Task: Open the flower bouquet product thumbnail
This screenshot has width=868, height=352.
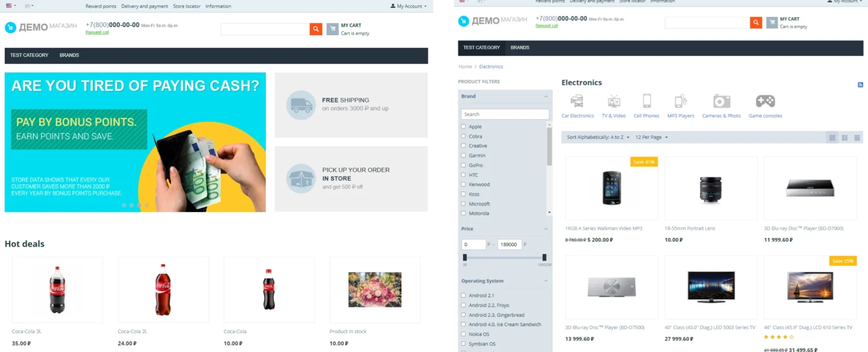Action: (374, 289)
